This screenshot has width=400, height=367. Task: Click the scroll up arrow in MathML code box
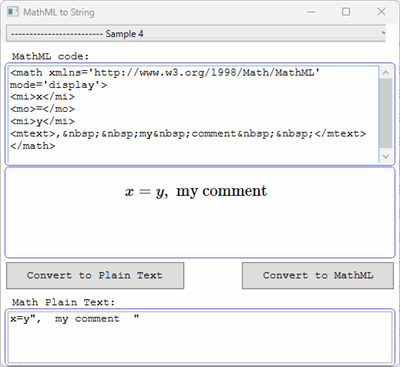[386, 72]
